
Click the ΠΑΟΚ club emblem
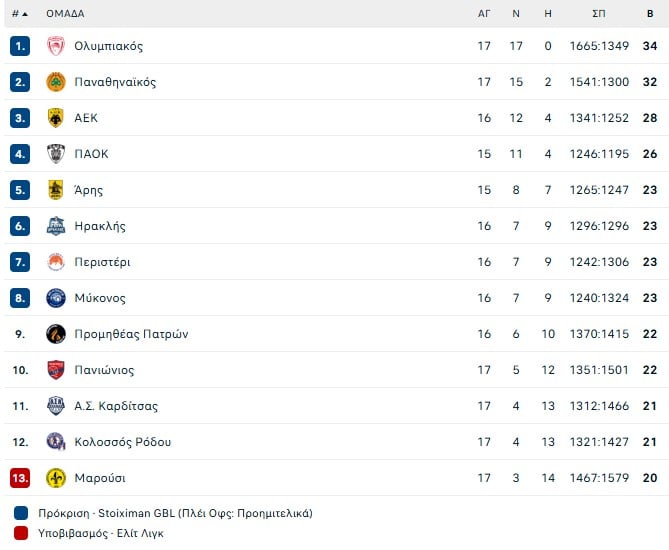click(56, 154)
